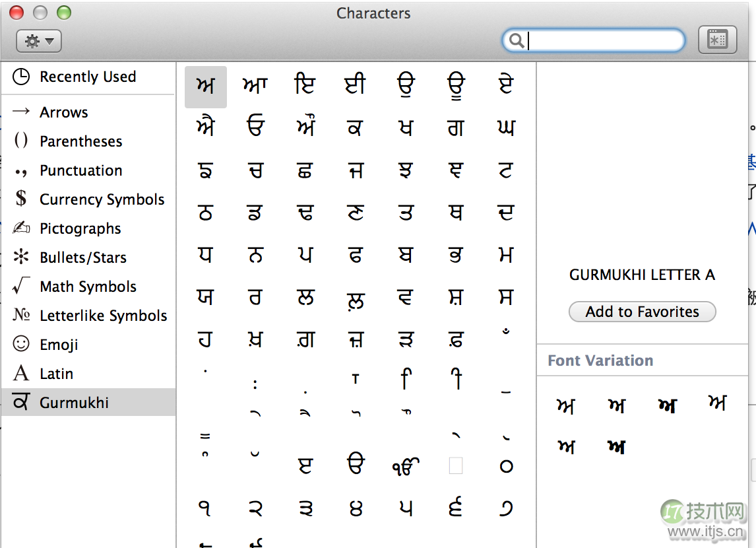Viewport: 756px width, 548px height.
Task: Select the Latin category
Action: coord(88,374)
